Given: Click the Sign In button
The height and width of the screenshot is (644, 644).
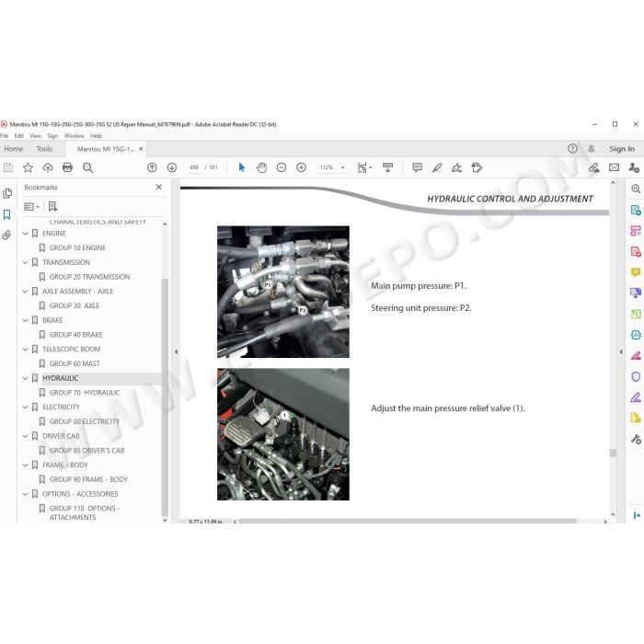Looking at the screenshot, I should click(622, 149).
